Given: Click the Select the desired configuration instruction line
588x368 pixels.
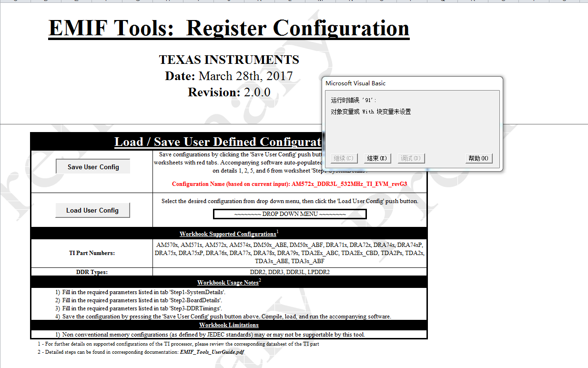Looking at the screenshot, I should (290, 201).
